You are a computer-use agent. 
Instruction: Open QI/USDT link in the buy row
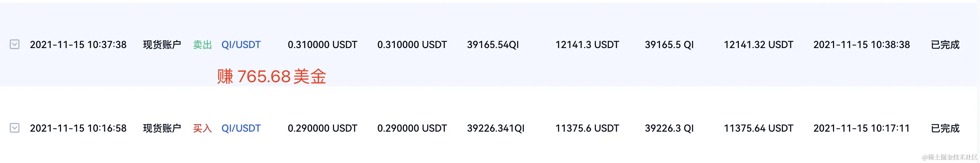(x=241, y=128)
